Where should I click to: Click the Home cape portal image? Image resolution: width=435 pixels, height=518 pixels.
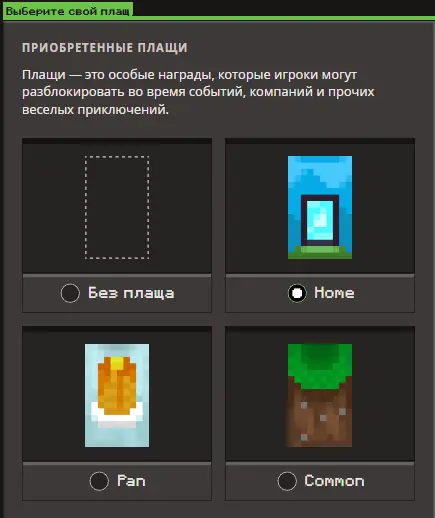click(x=320, y=207)
